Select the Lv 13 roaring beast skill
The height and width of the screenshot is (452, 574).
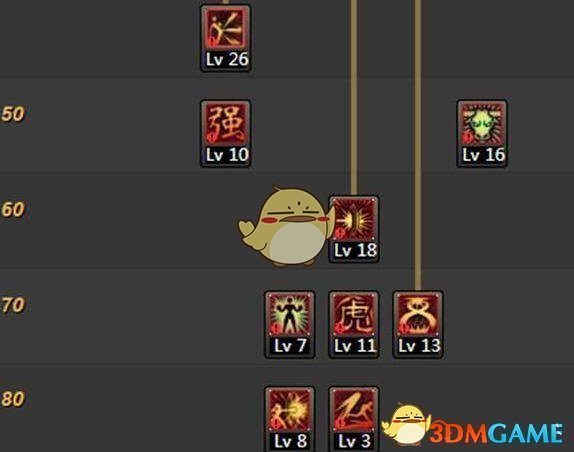[418, 325]
